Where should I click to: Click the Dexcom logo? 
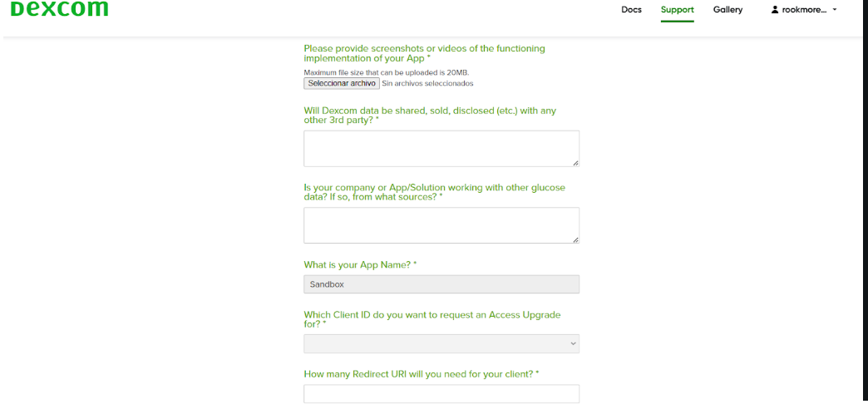60,10
